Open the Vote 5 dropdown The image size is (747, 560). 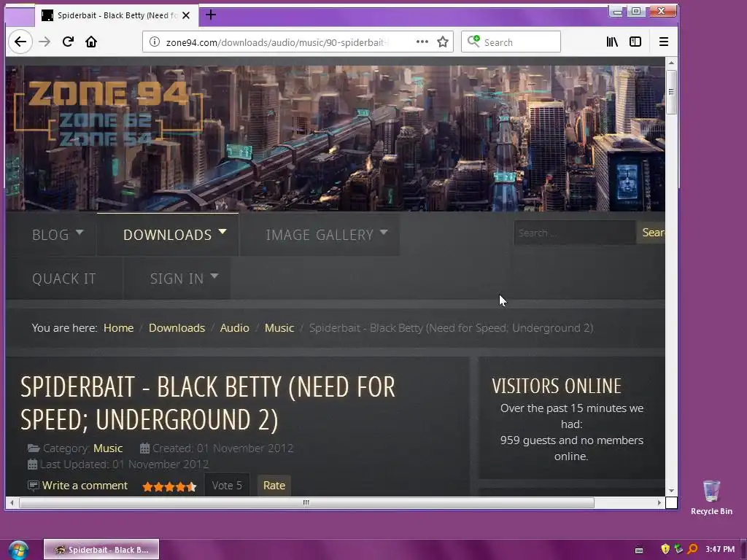[x=227, y=485]
